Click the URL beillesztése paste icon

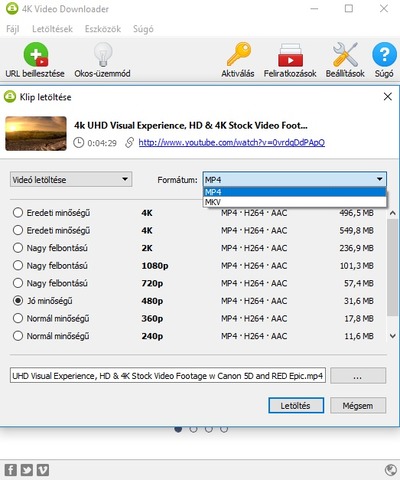pyautogui.click(x=36, y=54)
